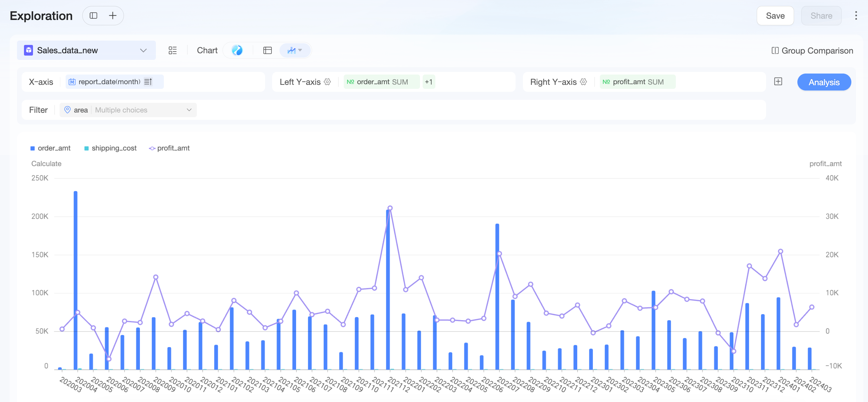Save the exploration
This screenshot has height=402, width=868.
(775, 16)
